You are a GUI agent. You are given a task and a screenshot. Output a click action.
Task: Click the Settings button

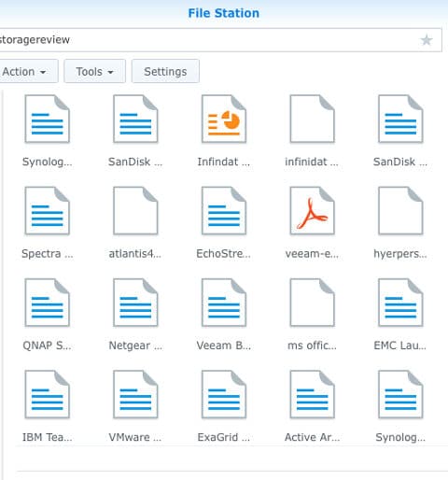[x=165, y=71]
